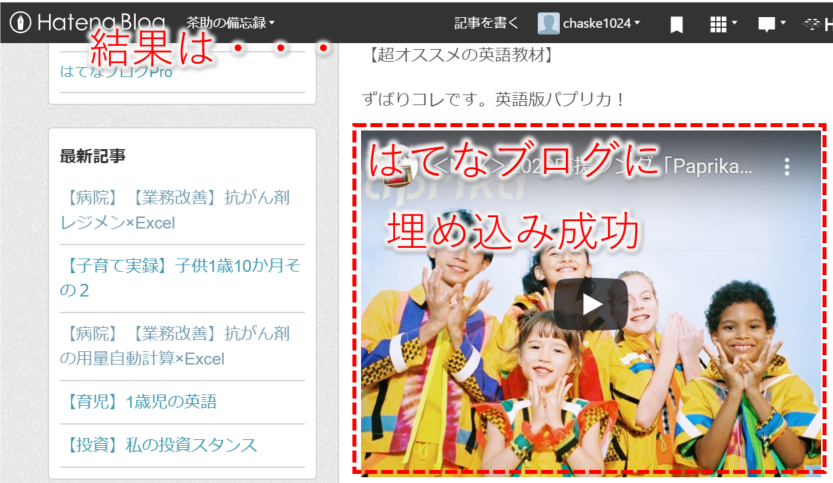Open article 抗がん剤の用量自動計算×Excel
Image resolution: width=833 pixels, height=483 pixels.
click(175, 346)
